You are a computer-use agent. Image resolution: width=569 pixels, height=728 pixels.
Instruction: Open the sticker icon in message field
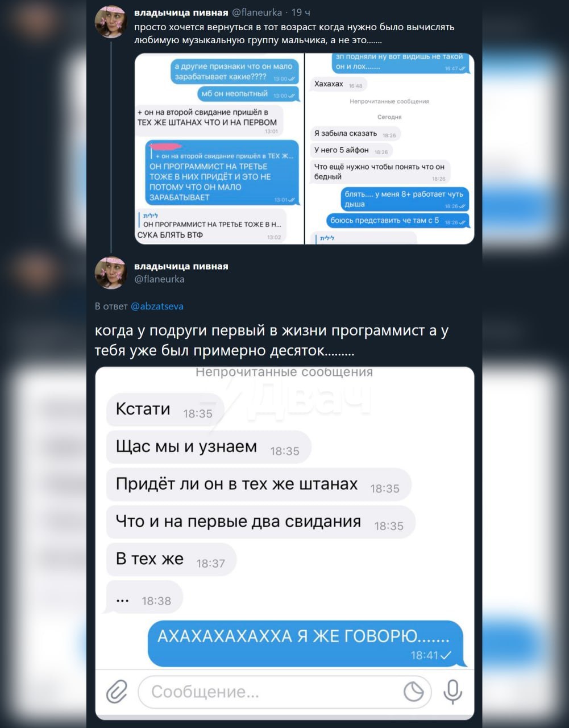pos(413,692)
